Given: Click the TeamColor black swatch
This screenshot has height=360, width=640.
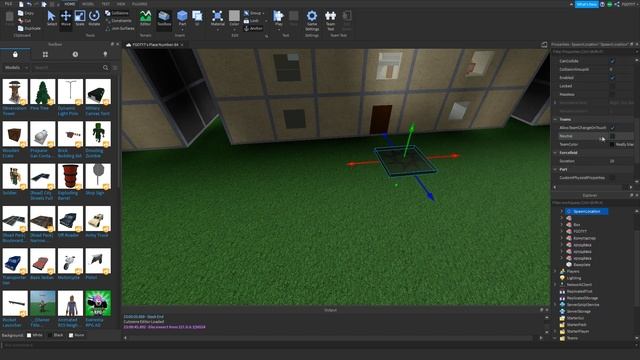Looking at the screenshot, I should [x=612, y=144].
